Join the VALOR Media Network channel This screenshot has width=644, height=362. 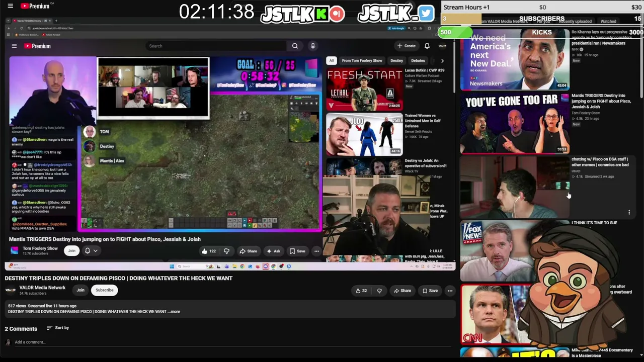click(80, 290)
